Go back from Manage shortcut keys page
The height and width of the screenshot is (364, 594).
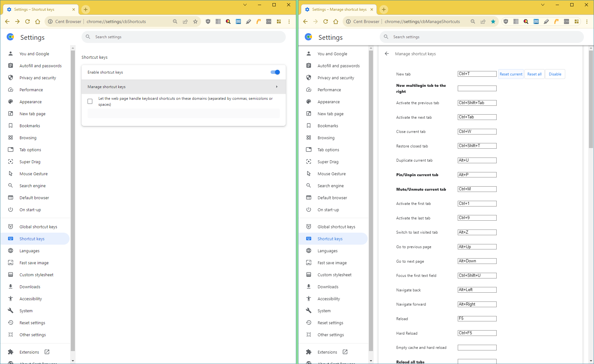tap(387, 54)
